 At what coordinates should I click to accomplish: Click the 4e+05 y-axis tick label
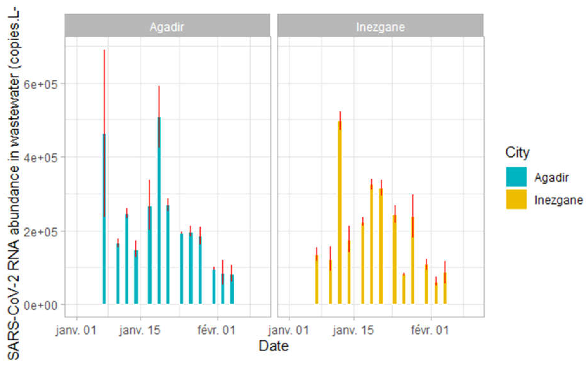[x=41, y=158]
